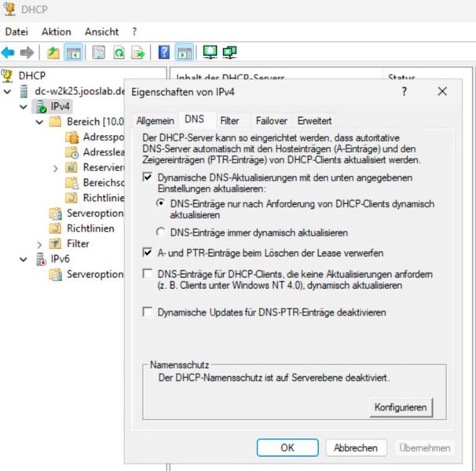This screenshot has height=471, width=476.
Task: Click the Up one level folder icon
Action: (53, 53)
